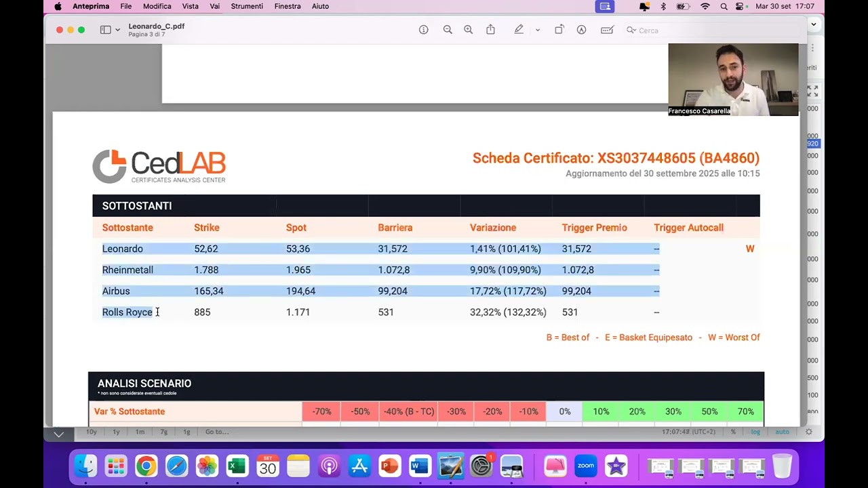Click the Rolls Royce spot value 1.171
The height and width of the screenshot is (488, 868).
click(298, 312)
